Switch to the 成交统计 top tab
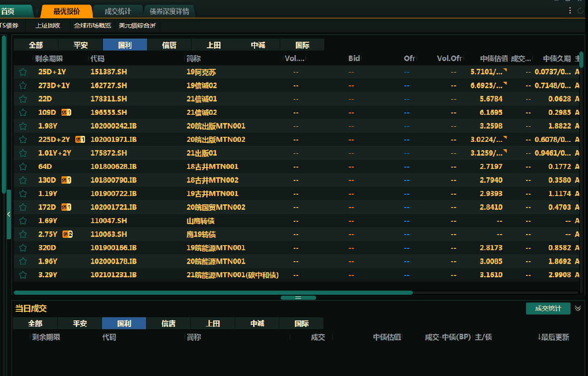Screen dimensions: 588x376 118,11
